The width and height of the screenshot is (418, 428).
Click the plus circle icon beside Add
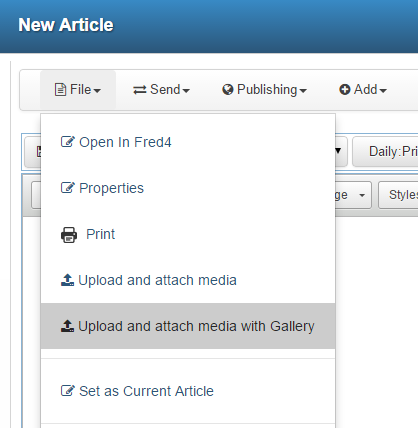(x=345, y=90)
